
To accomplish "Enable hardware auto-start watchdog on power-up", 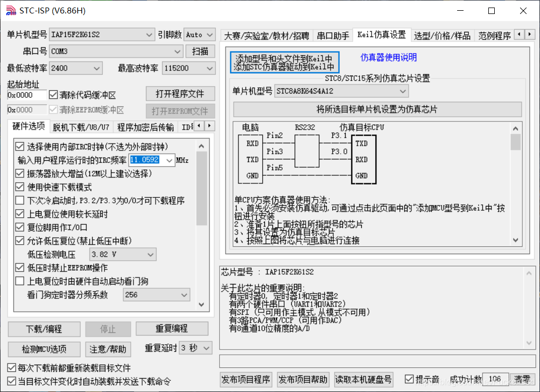I will click(x=19, y=281).
